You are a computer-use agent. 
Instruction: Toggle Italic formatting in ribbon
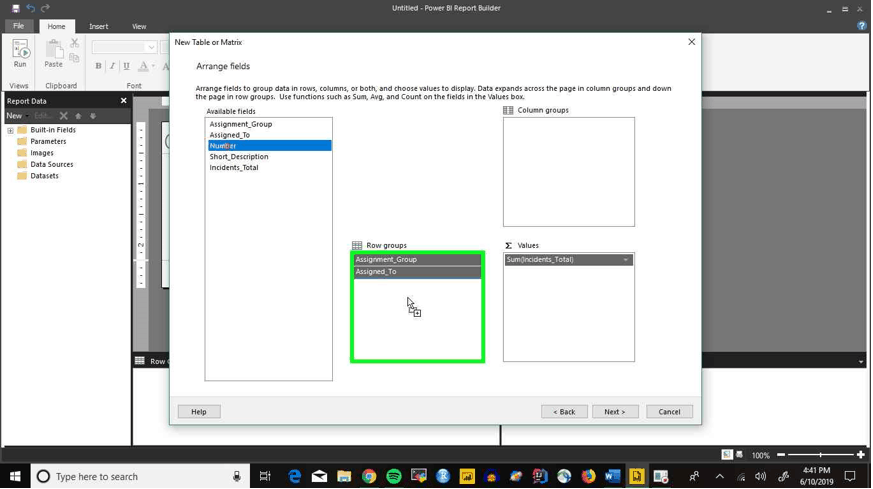pos(112,66)
